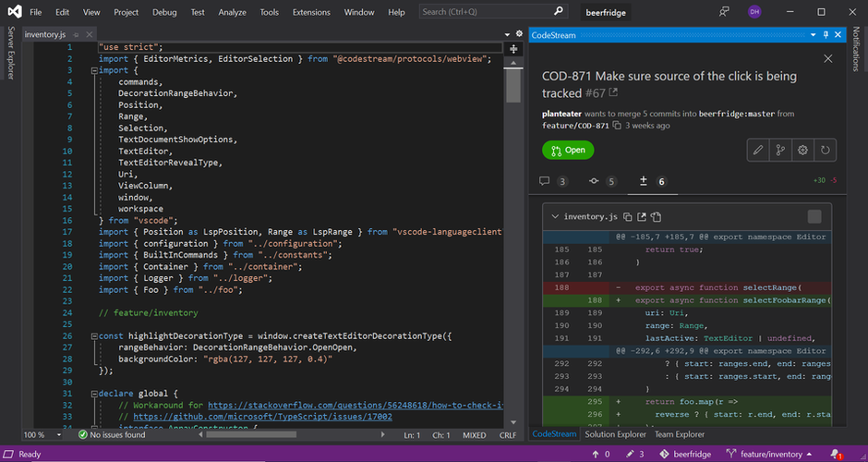The width and height of the screenshot is (868, 462).
Task: Click the checkout branch icon
Action: point(780,150)
